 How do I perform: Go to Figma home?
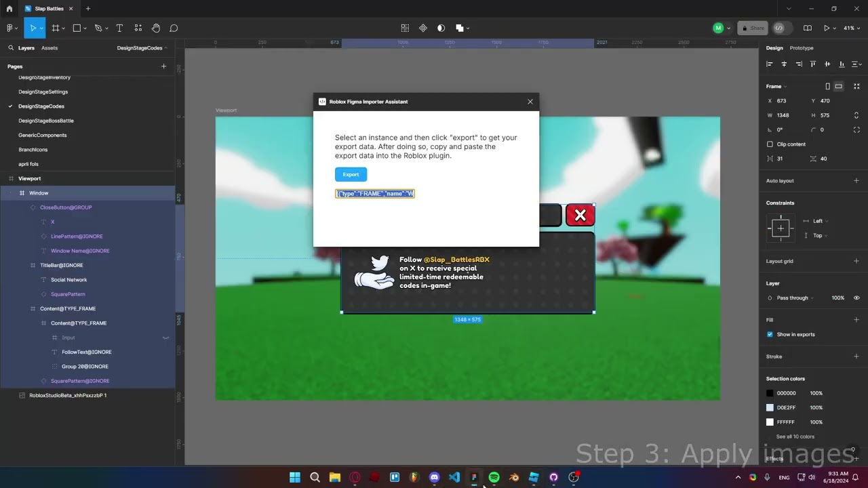pos(9,9)
